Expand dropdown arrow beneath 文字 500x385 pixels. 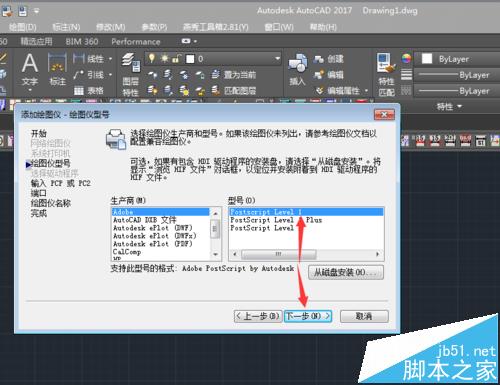click(x=30, y=90)
